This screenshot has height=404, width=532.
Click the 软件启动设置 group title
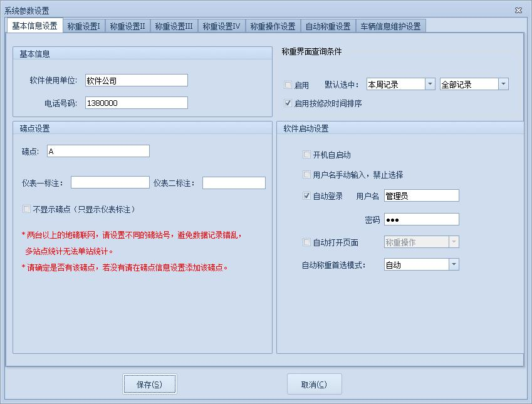click(x=306, y=128)
